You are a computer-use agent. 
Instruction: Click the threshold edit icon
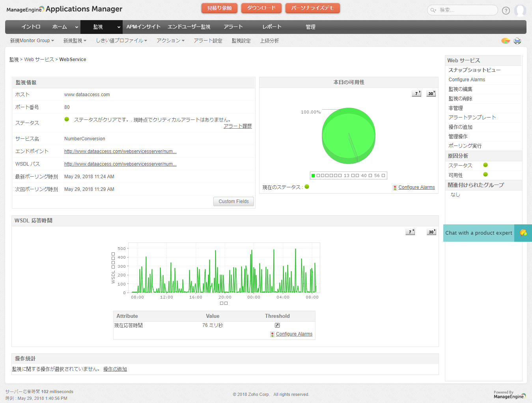[x=277, y=325]
